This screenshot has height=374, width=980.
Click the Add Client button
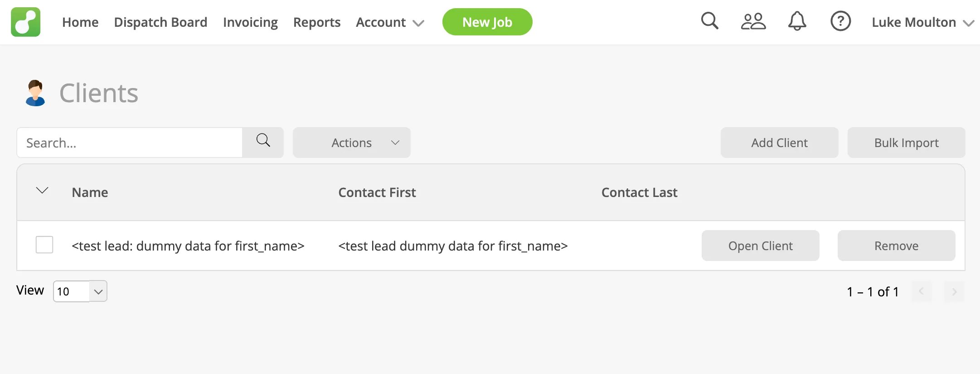point(780,143)
